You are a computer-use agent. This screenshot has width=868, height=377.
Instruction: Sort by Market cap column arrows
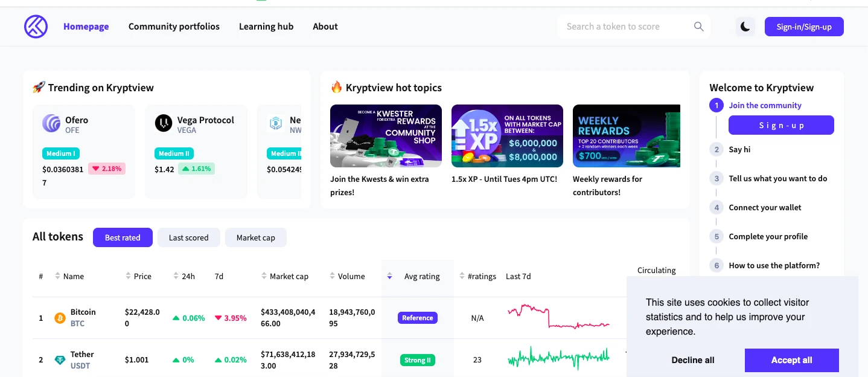tap(264, 276)
